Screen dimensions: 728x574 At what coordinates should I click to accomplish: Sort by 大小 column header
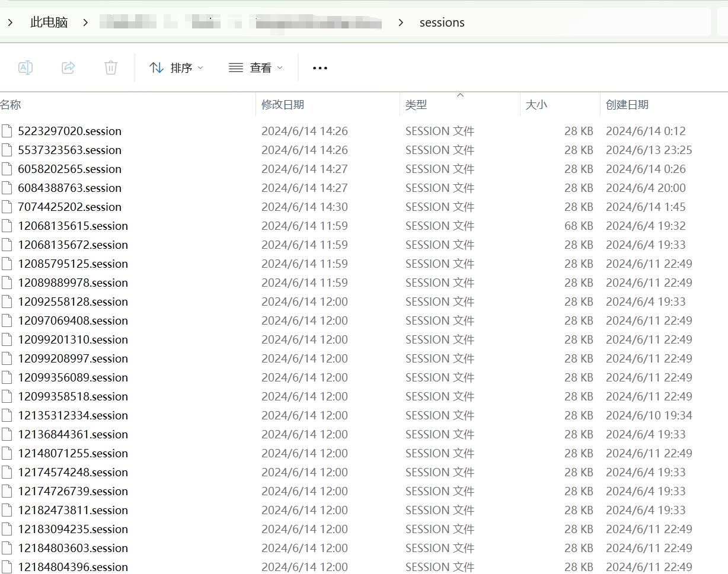[x=536, y=105]
